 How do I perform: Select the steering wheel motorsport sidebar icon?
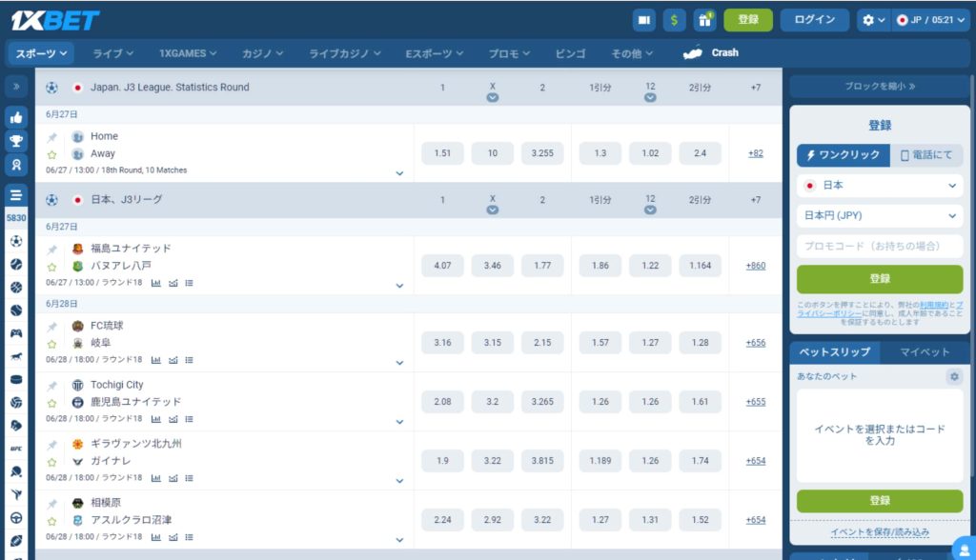16,518
